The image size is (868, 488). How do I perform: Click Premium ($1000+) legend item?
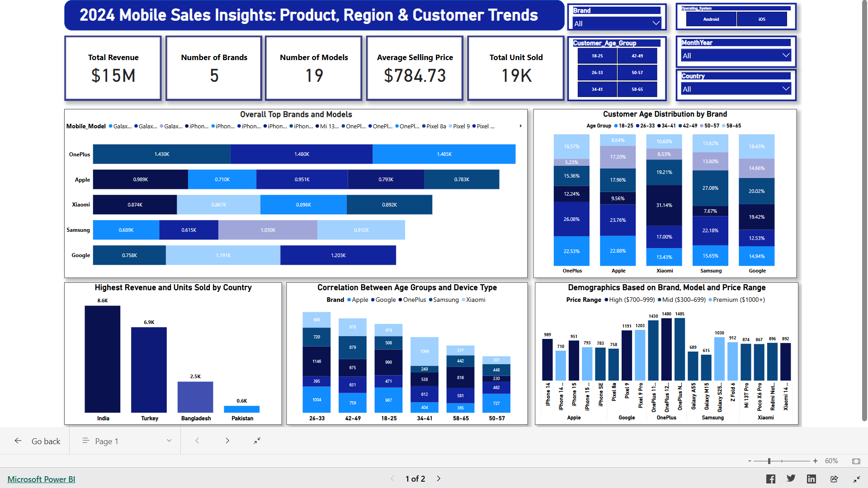pos(737,300)
